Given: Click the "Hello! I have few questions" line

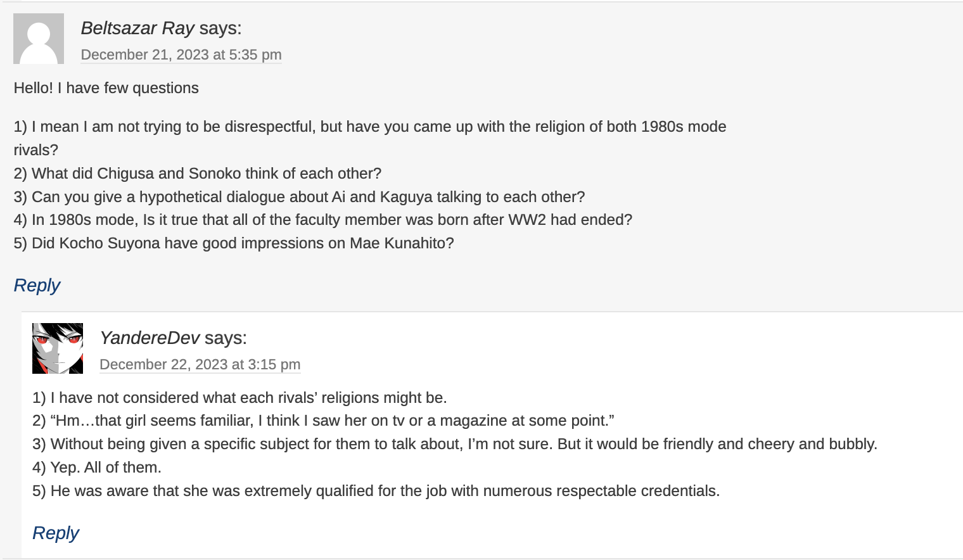Looking at the screenshot, I should pyautogui.click(x=106, y=88).
